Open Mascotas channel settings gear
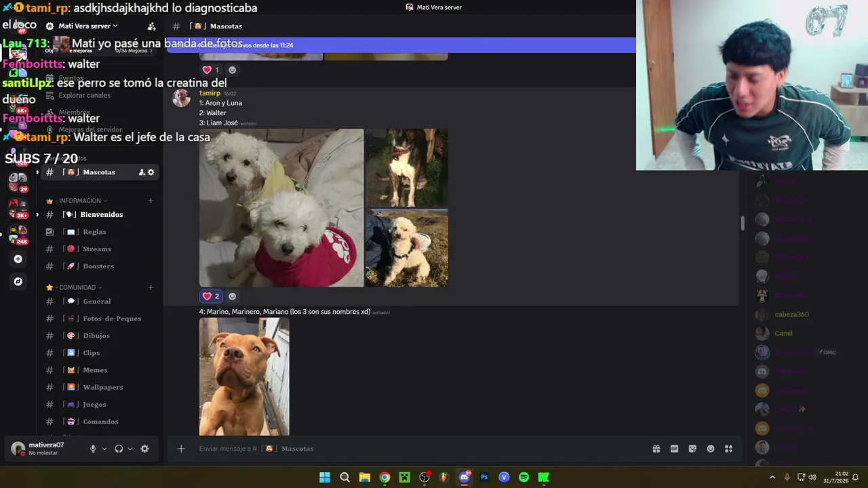The width and height of the screenshot is (868, 488). [x=151, y=172]
